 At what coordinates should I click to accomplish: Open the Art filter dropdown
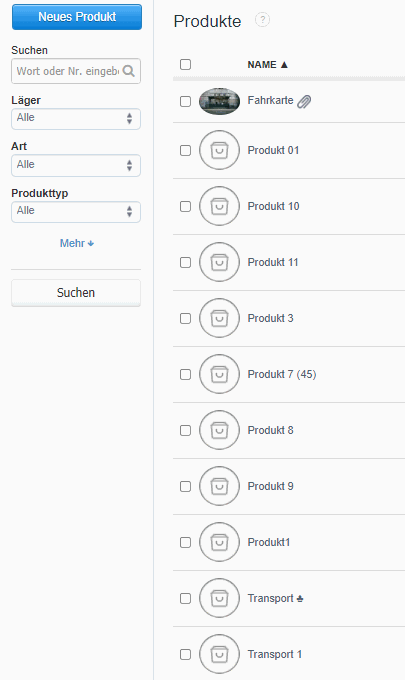click(x=76, y=165)
